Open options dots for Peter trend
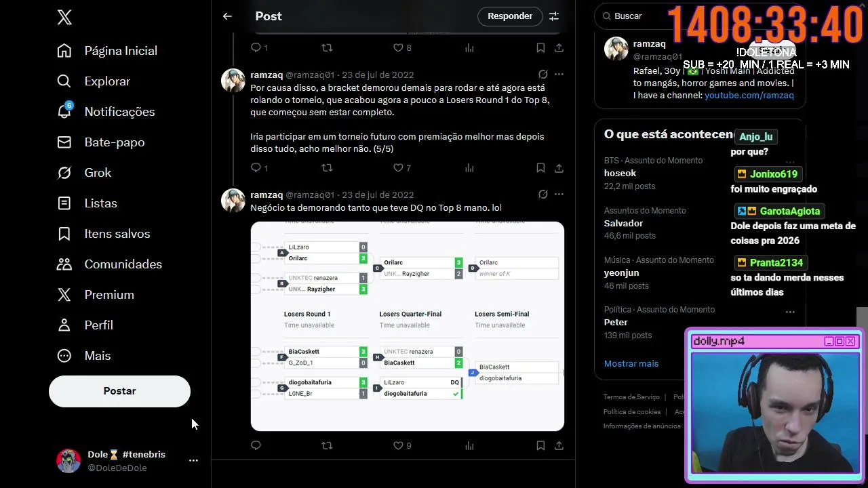 coord(790,312)
